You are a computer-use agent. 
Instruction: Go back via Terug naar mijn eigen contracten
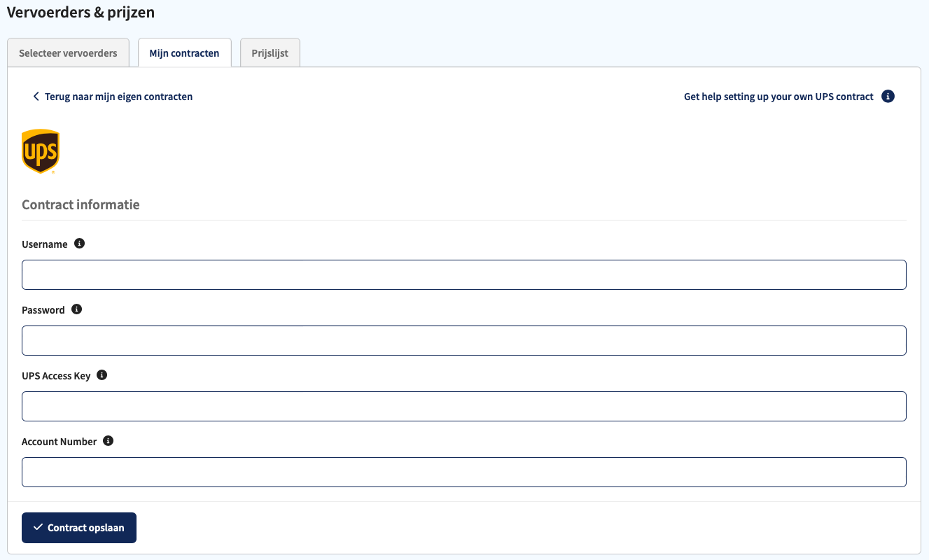(x=113, y=97)
